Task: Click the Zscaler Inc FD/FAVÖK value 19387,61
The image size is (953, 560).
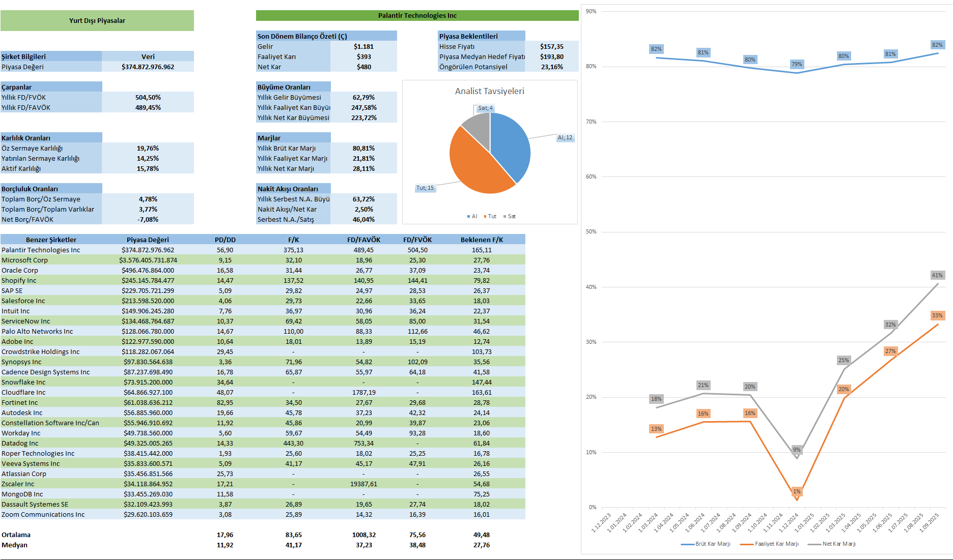Action: tap(363, 484)
